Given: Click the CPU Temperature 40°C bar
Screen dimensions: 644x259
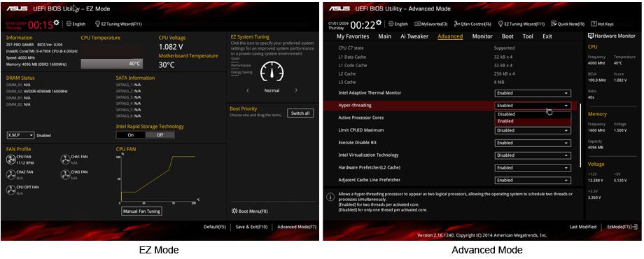Looking at the screenshot, I should click(112, 64).
